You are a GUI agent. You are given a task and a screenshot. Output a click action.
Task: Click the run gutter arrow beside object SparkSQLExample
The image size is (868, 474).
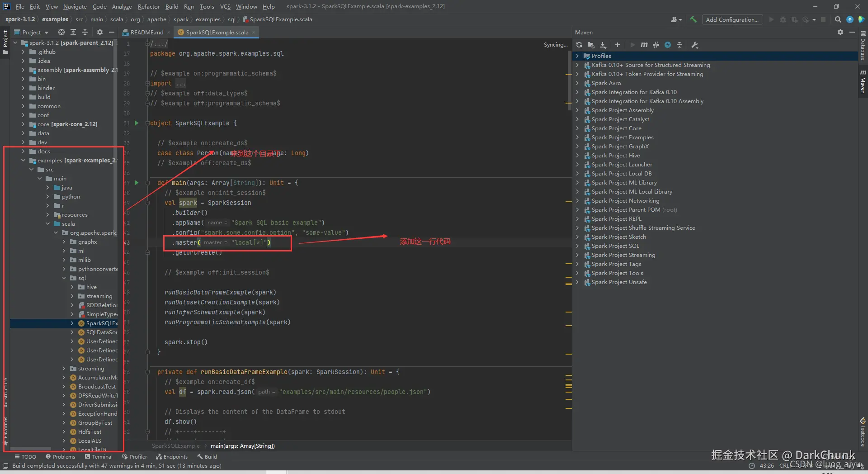[137, 123]
